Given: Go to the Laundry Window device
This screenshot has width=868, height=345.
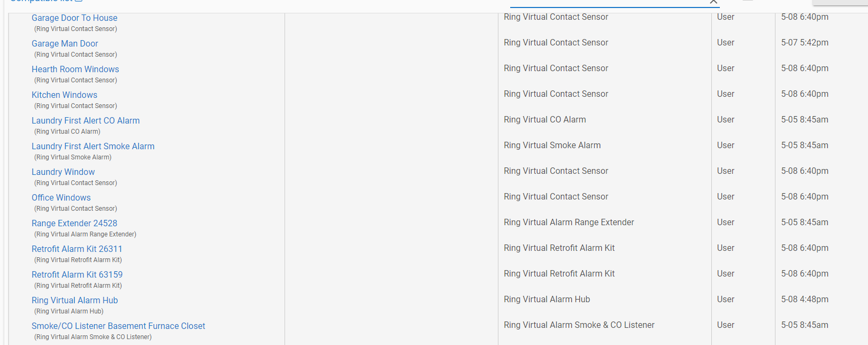Looking at the screenshot, I should 63,172.
